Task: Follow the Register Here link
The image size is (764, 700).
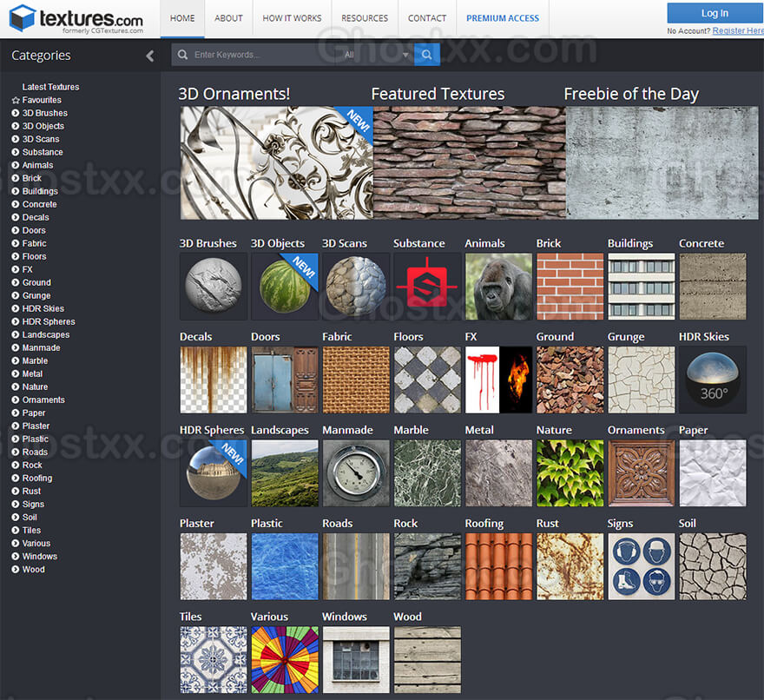Action: click(x=737, y=30)
